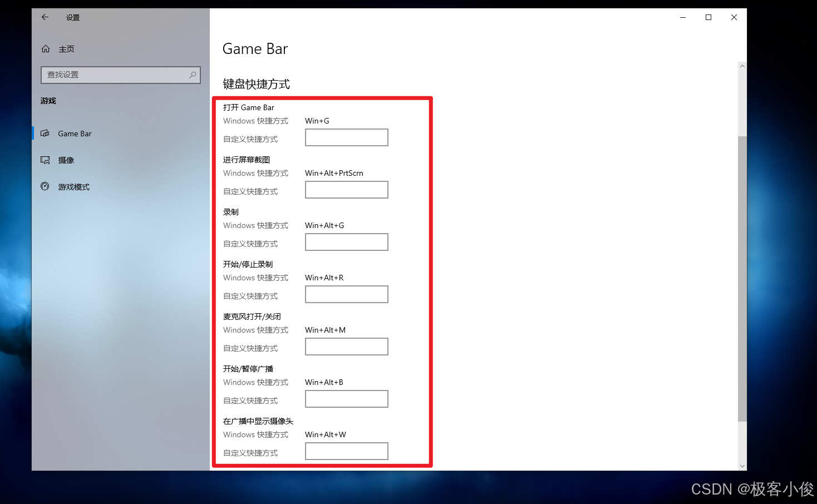The image size is (817, 504).
Task: Click the Win+Alt+B shortcut text
Action: click(324, 382)
